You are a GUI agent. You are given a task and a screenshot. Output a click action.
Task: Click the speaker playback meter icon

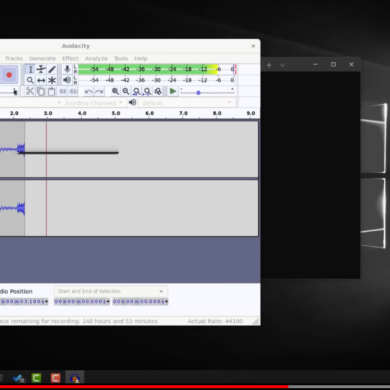[x=67, y=80]
